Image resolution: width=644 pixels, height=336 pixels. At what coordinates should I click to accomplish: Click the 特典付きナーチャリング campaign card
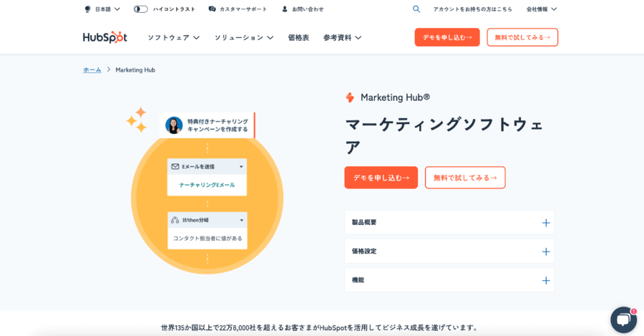coord(208,125)
